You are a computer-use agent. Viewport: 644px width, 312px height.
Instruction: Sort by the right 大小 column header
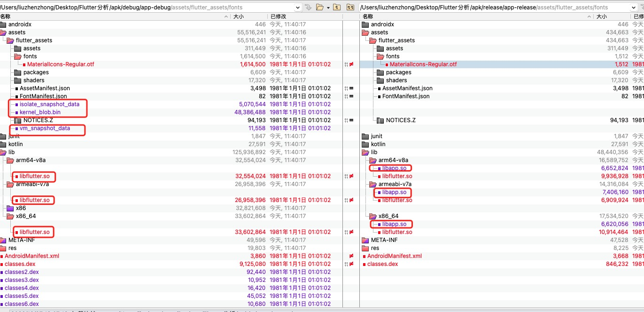click(x=612, y=16)
